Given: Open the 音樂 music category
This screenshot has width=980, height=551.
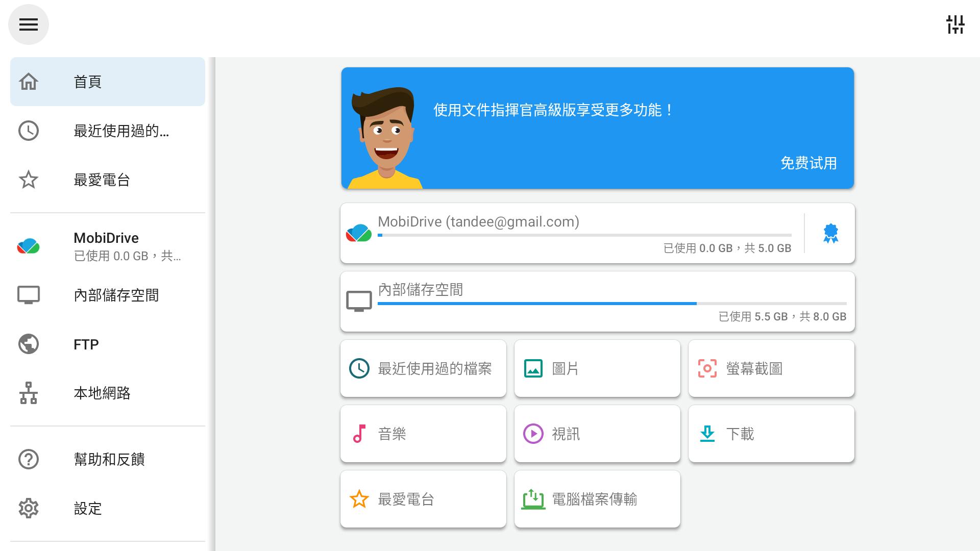Looking at the screenshot, I should pos(423,434).
